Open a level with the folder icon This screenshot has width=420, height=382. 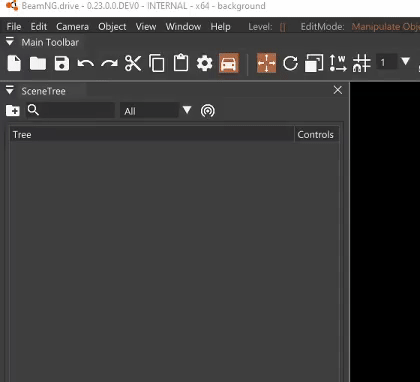[38, 63]
